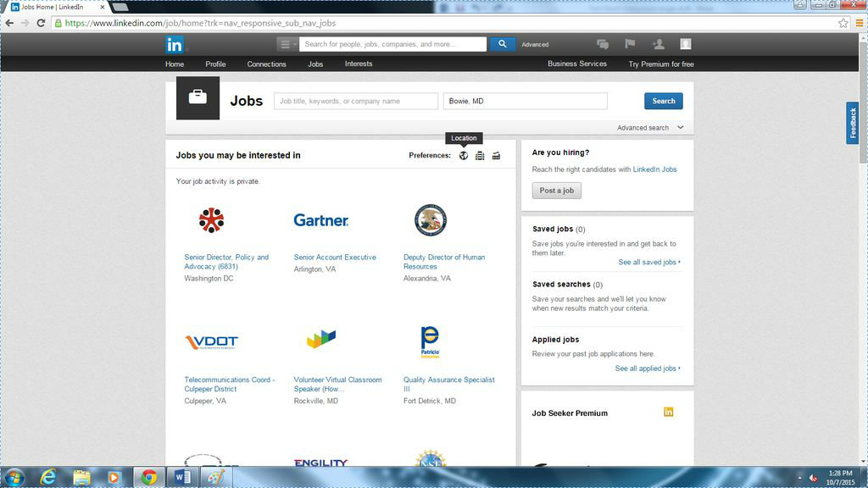Switch to Word in the taskbar
The image size is (868, 488).
pyautogui.click(x=182, y=477)
